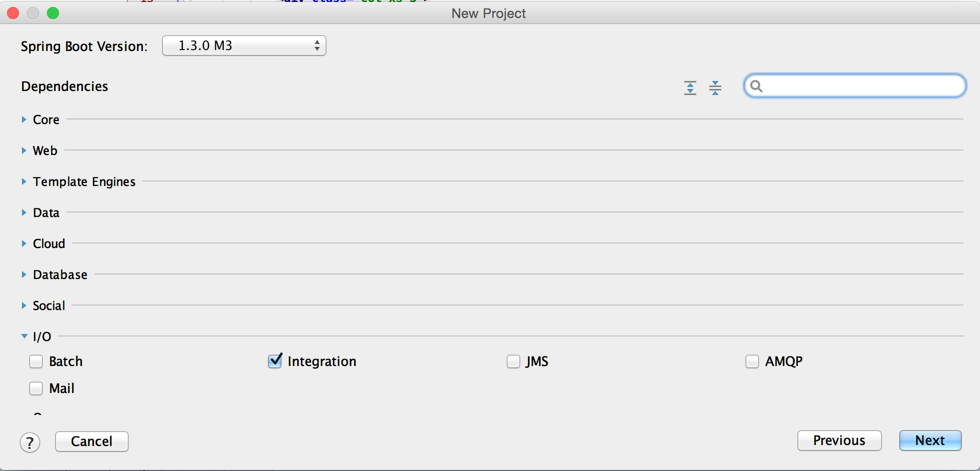Open the Spring Boot Version stepper arrows
Viewport: 980px width, 471px height.
point(317,45)
